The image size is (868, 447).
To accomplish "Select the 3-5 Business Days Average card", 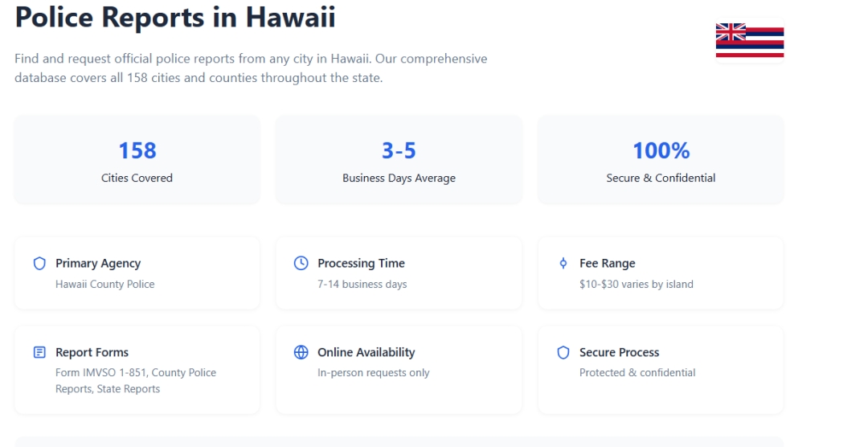I will point(399,159).
